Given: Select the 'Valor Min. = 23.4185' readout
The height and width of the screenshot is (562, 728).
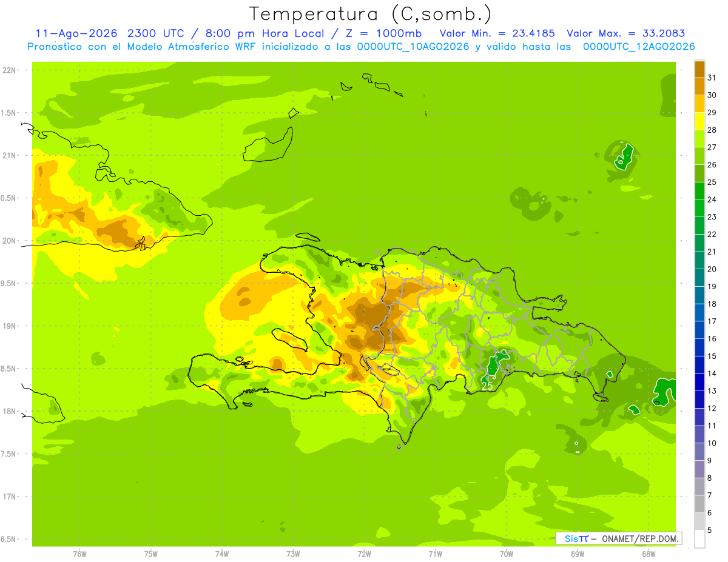Looking at the screenshot, I should point(497,33).
